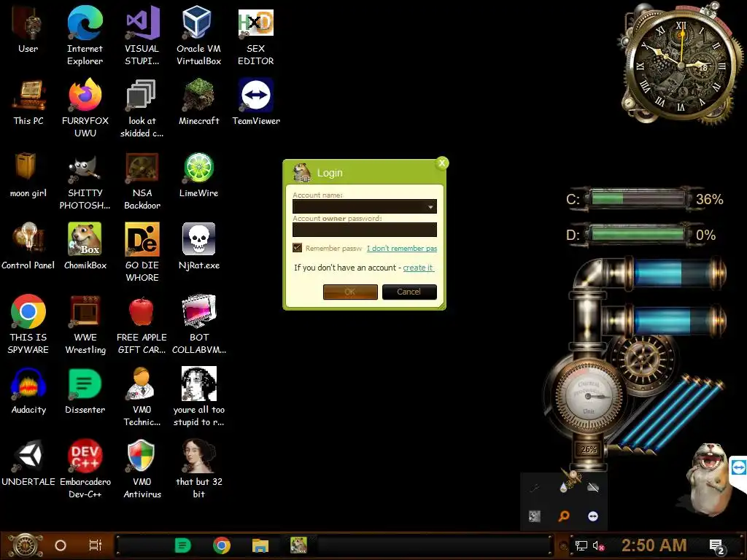Viewport: 747px width, 560px height.
Task: Toggle the Remember password checkbox
Action: pos(298,248)
